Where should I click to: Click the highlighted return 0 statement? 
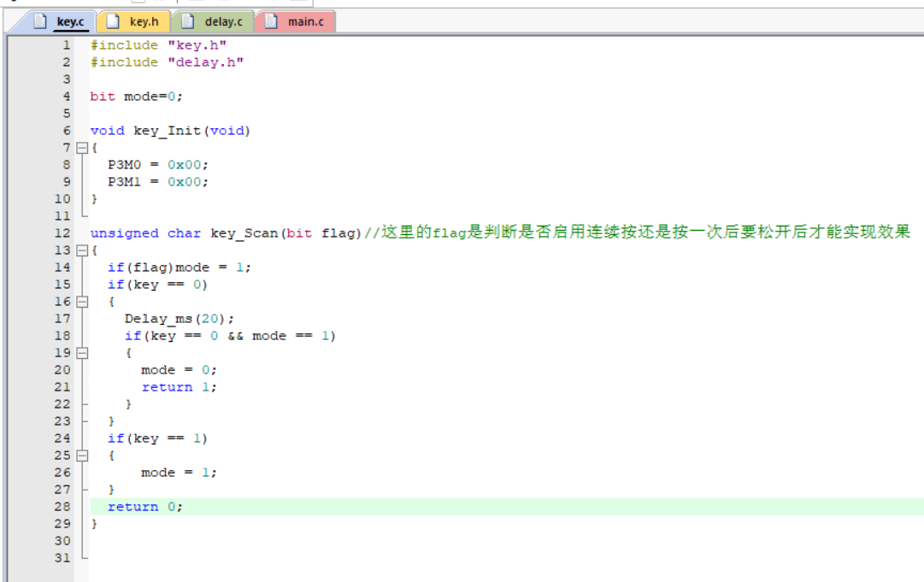144,507
